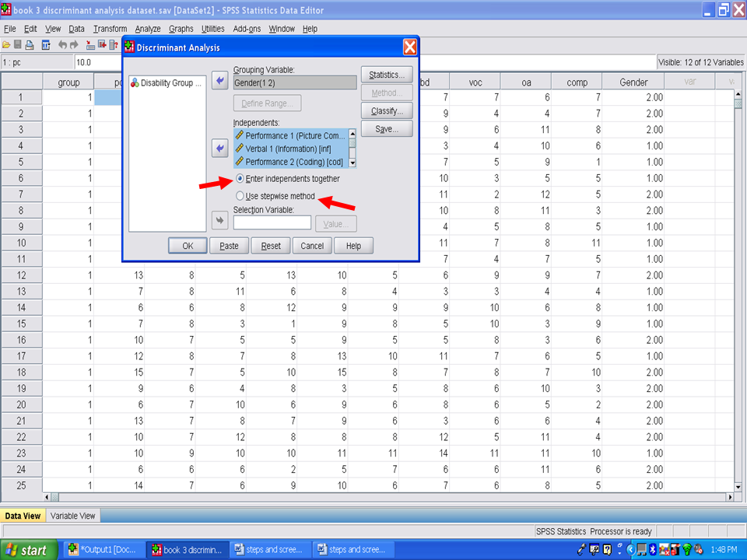The width and height of the screenshot is (747, 560).
Task: Open the Analyze menu
Action: 147,29
